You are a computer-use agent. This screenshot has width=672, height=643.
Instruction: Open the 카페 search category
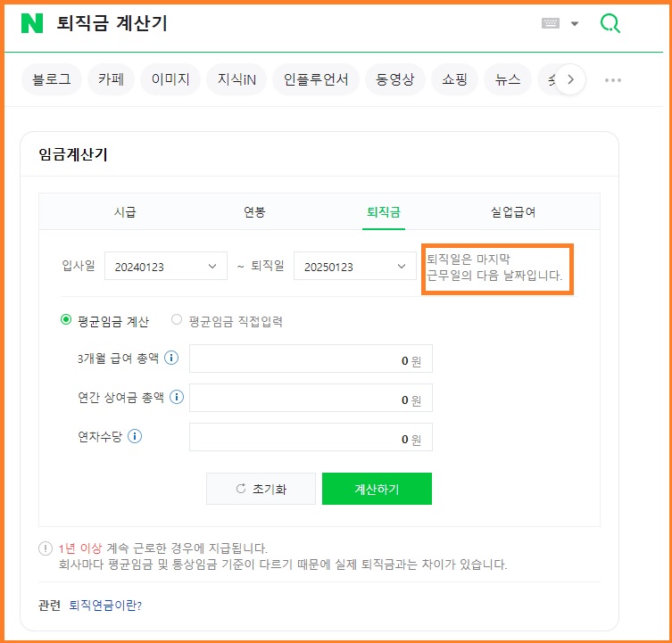click(x=111, y=79)
